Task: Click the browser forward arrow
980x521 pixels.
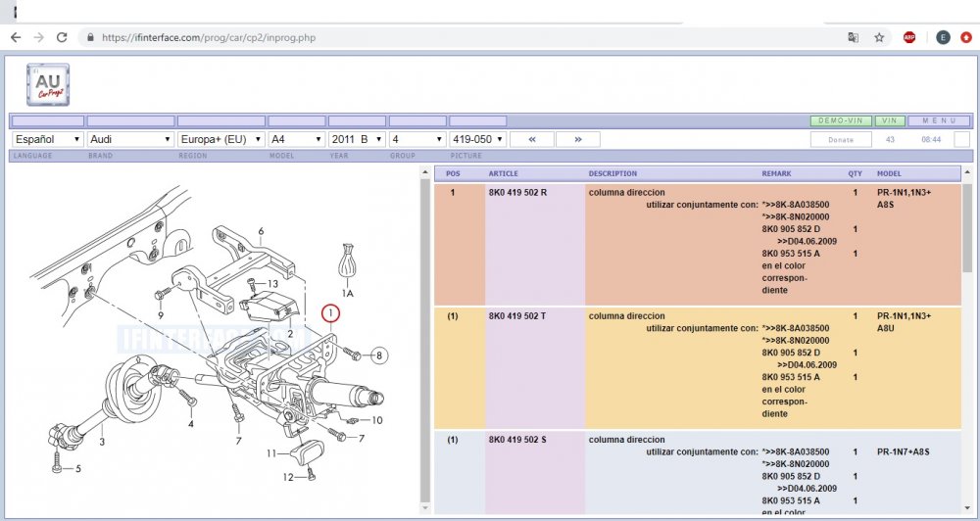Action: pyautogui.click(x=39, y=37)
